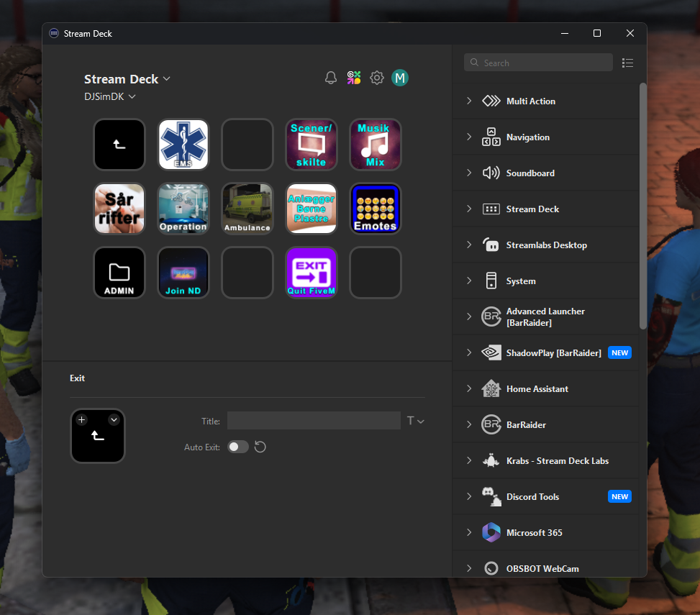Expand the Stream Deck actions category
This screenshot has width=700, height=615.
[469, 209]
